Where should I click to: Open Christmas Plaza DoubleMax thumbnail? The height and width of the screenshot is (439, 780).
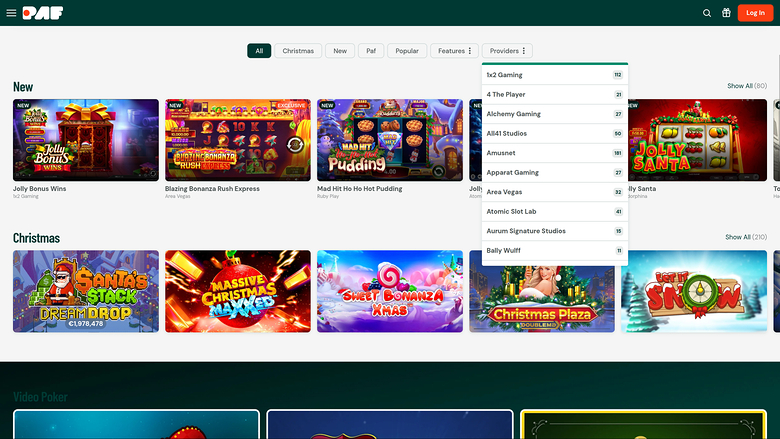tap(542, 299)
